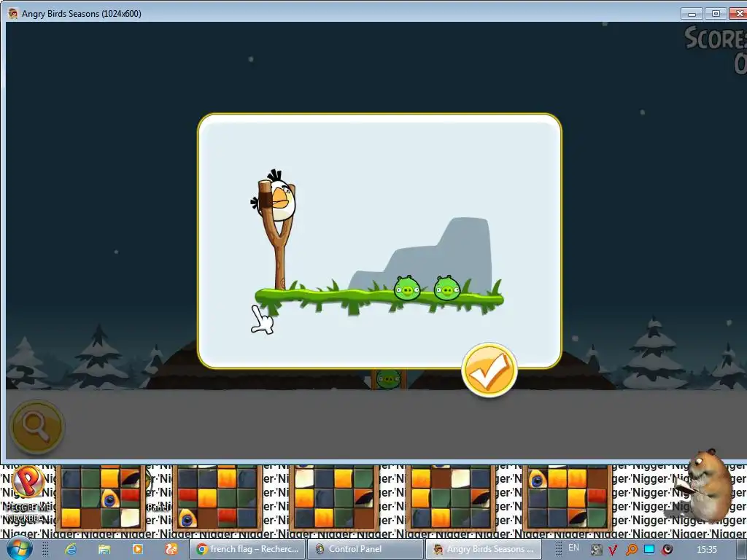Open the orange browser icon in quick launch

(171, 549)
